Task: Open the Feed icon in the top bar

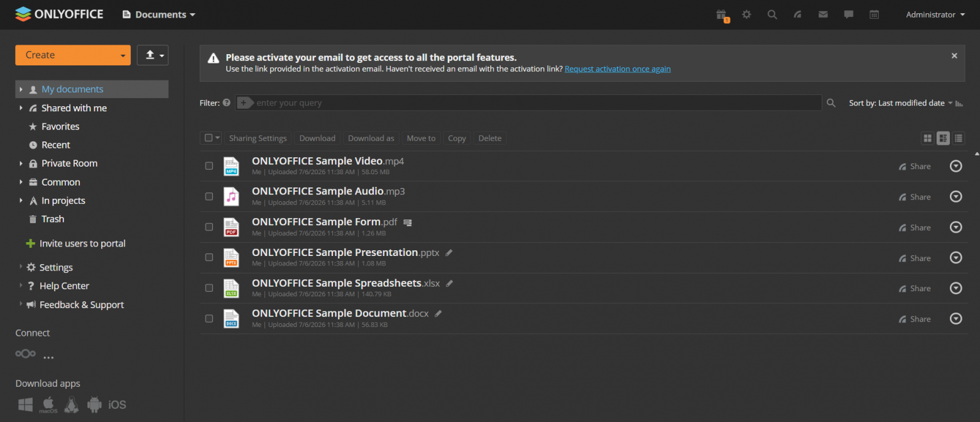Action: 797,14
